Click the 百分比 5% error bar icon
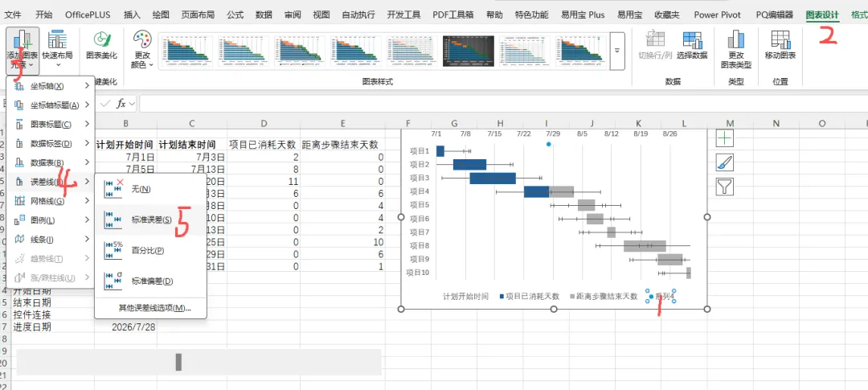The image size is (868, 390). (x=113, y=250)
